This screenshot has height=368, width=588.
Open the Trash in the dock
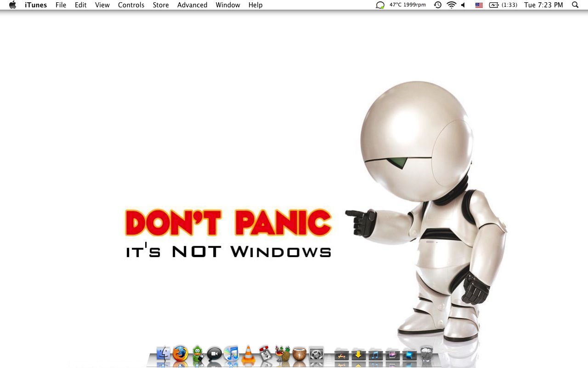pyautogui.click(x=427, y=354)
